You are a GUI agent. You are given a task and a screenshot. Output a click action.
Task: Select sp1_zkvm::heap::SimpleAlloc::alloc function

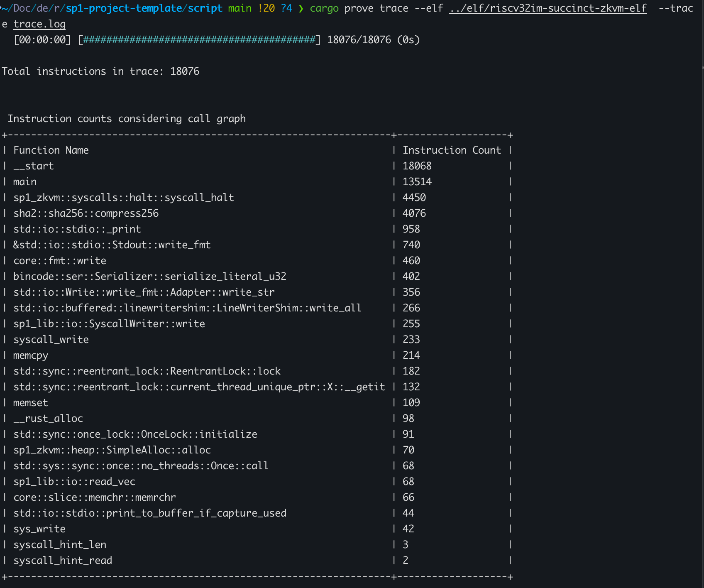(x=112, y=450)
